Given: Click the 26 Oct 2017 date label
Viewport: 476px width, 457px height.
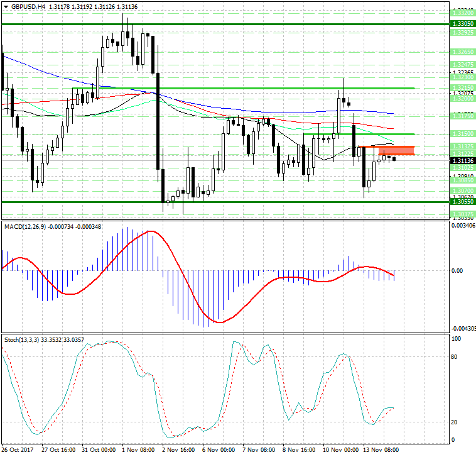Looking at the screenshot, I should (18, 450).
